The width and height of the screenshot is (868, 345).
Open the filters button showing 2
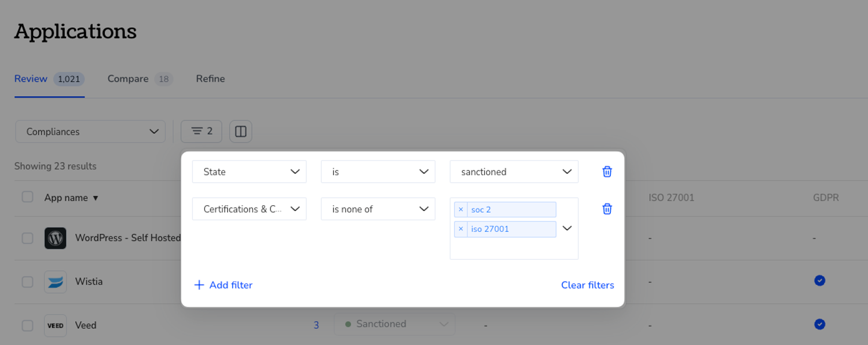click(202, 132)
